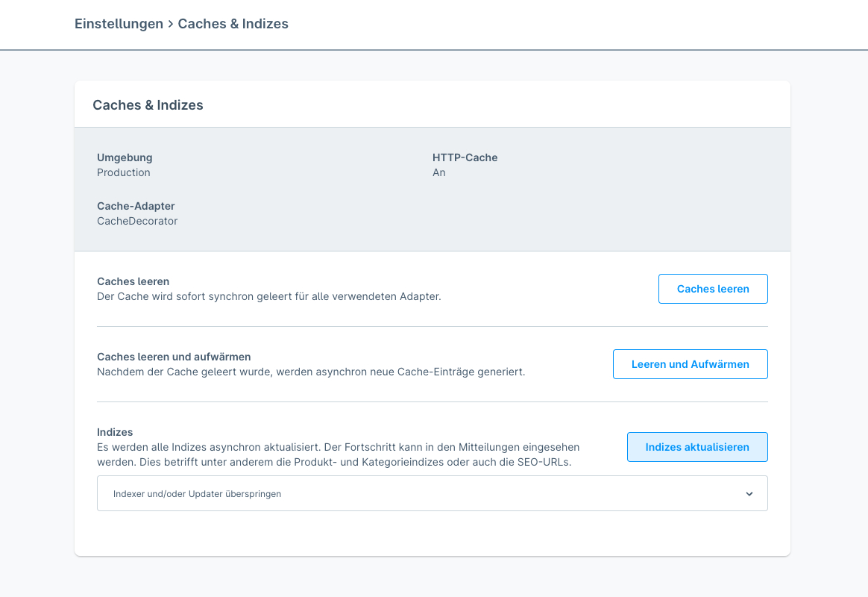This screenshot has width=868, height=597.
Task: Click the Caches leeren section heading
Action: pyautogui.click(x=133, y=281)
